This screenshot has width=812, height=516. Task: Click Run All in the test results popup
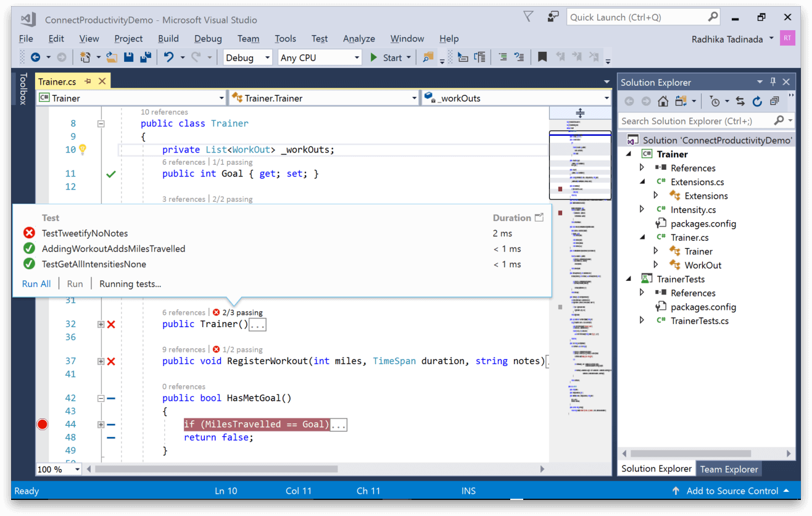coord(36,283)
